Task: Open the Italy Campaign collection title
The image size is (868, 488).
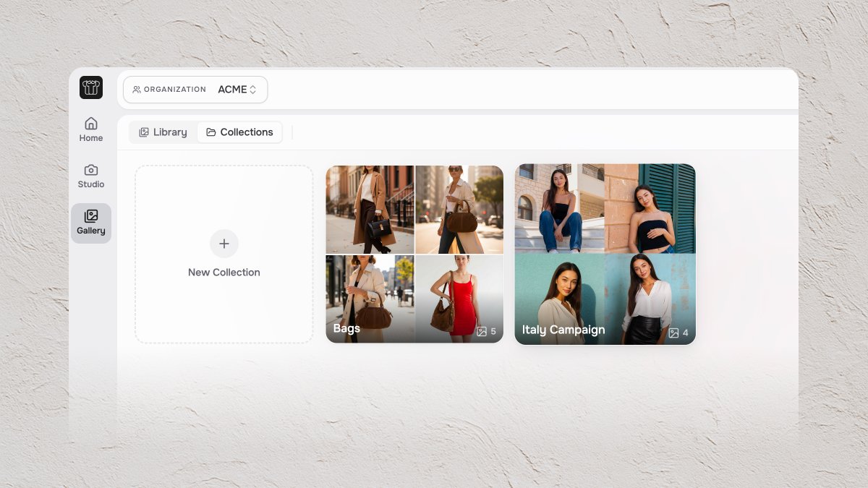Action: point(563,330)
